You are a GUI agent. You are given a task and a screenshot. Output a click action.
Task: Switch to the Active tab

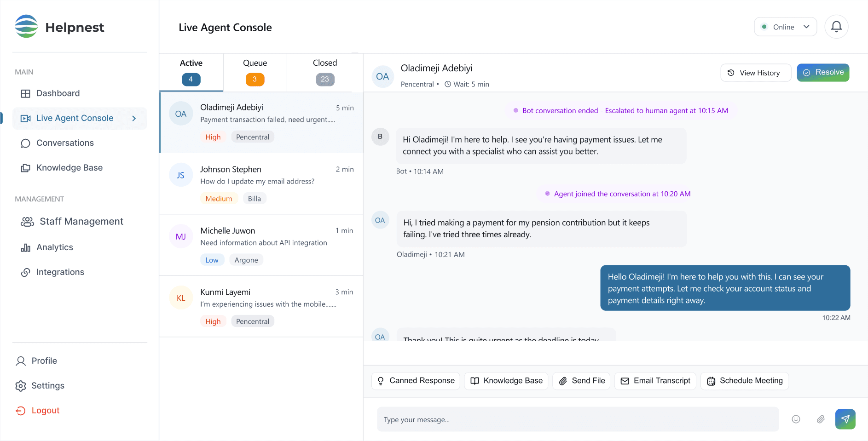coord(191,72)
